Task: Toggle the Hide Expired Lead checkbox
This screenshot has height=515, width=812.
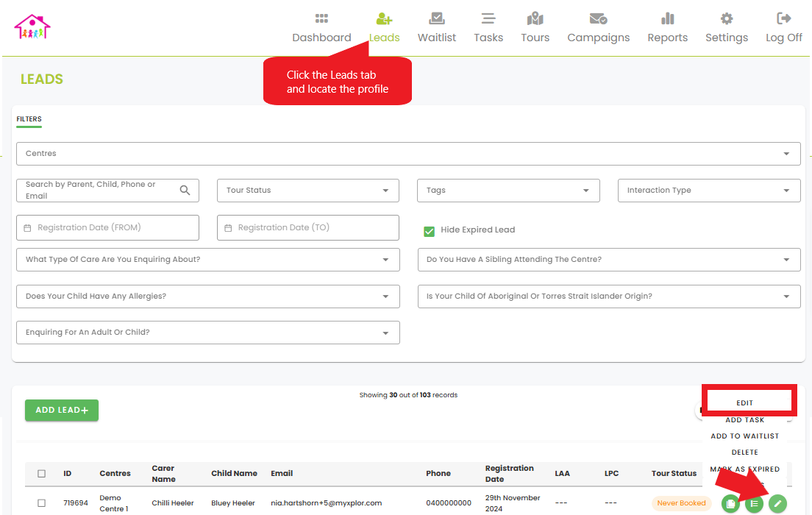Action: 429,231
